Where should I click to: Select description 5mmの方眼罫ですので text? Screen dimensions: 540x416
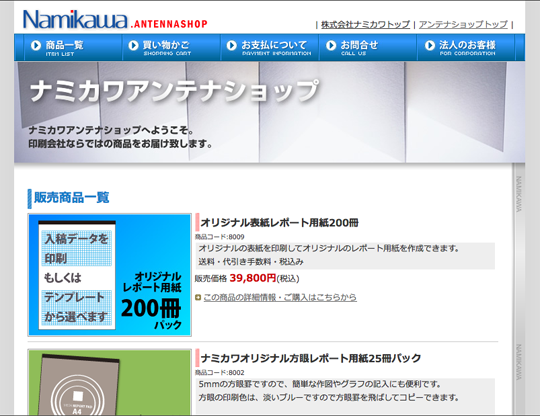[x=320, y=384]
